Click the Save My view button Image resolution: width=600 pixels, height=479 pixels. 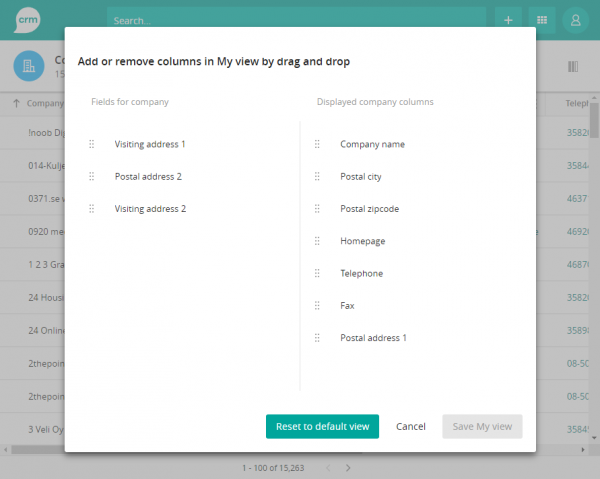[482, 427]
